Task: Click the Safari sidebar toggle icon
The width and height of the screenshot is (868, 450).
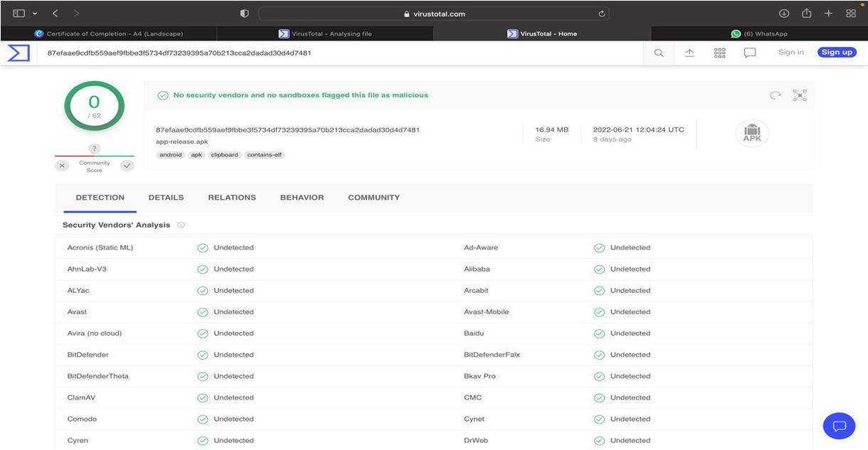Action: [19, 14]
